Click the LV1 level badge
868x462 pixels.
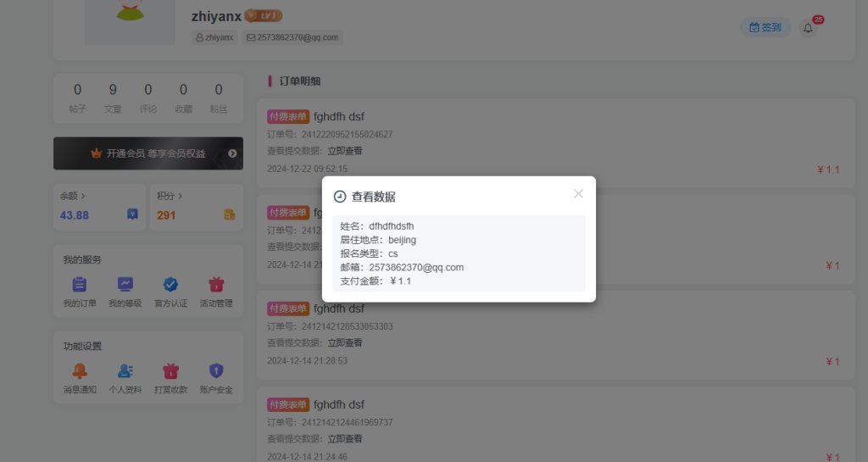[x=264, y=15]
